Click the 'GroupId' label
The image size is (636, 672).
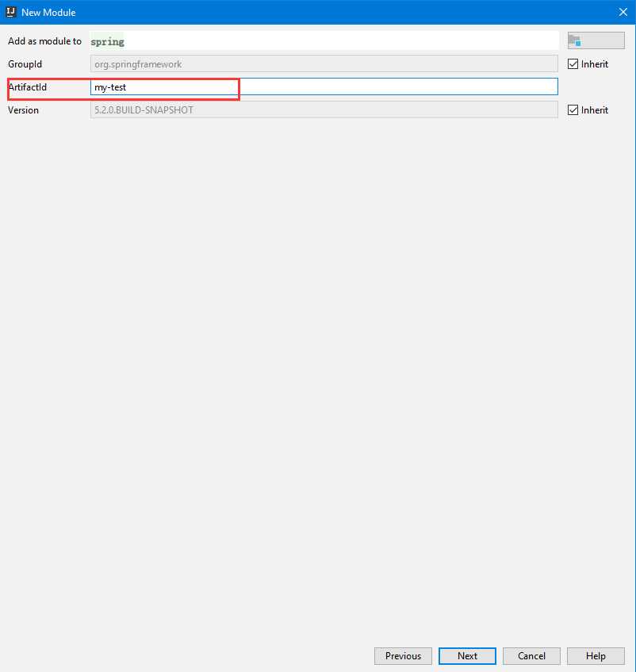tap(25, 64)
